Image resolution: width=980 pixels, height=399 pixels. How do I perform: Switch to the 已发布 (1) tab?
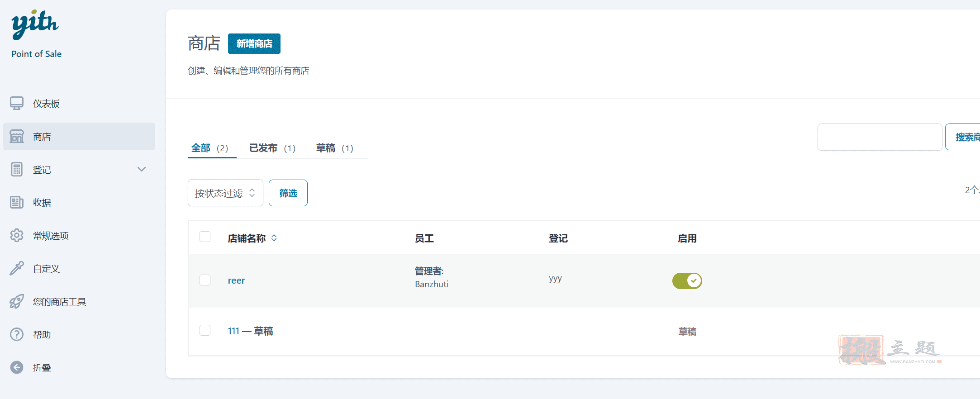click(x=272, y=148)
